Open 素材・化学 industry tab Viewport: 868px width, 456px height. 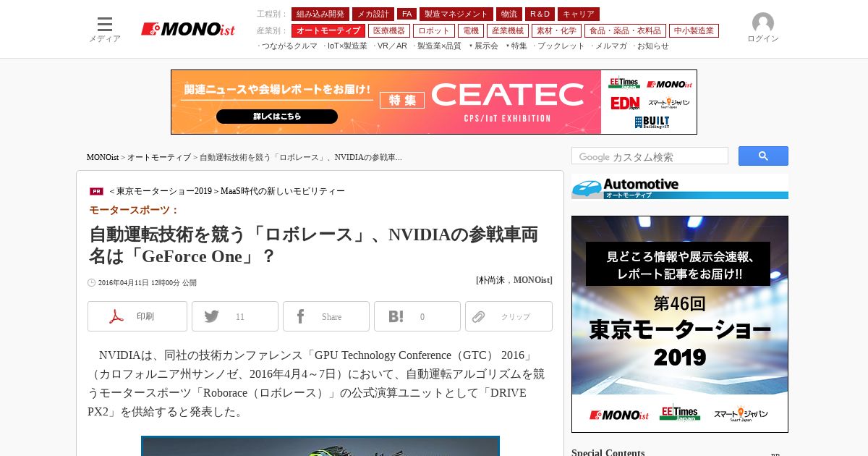pos(557,30)
